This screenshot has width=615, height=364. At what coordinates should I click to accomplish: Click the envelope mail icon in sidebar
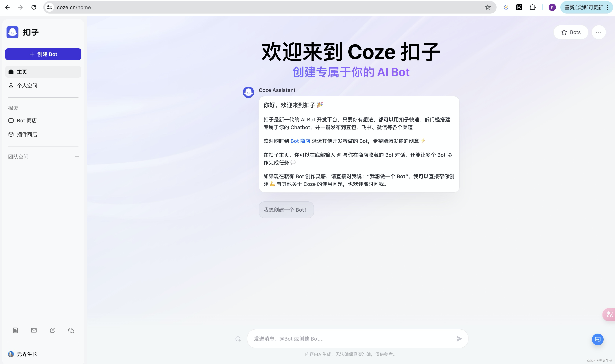pyautogui.click(x=34, y=330)
